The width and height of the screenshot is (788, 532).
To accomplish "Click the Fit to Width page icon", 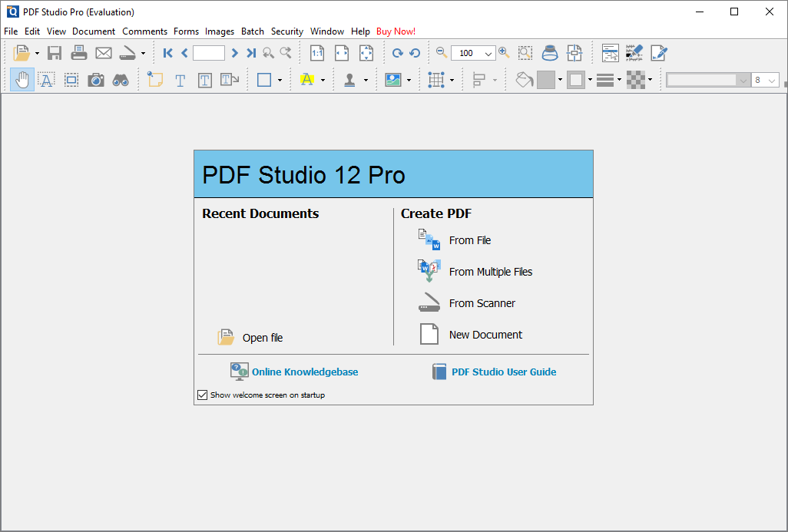I will point(342,53).
